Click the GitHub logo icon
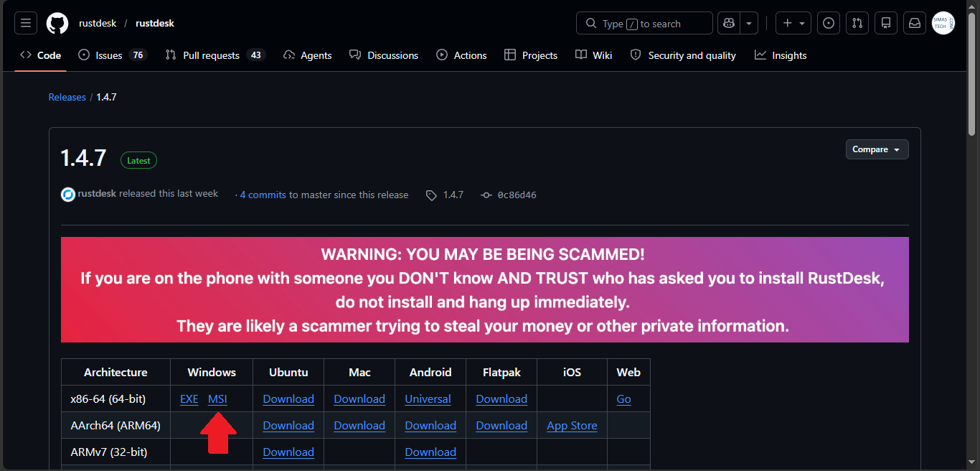980x471 pixels. [57, 24]
